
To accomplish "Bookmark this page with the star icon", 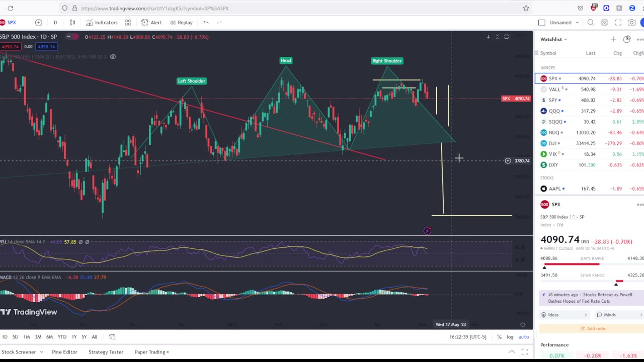I will [x=526, y=8].
